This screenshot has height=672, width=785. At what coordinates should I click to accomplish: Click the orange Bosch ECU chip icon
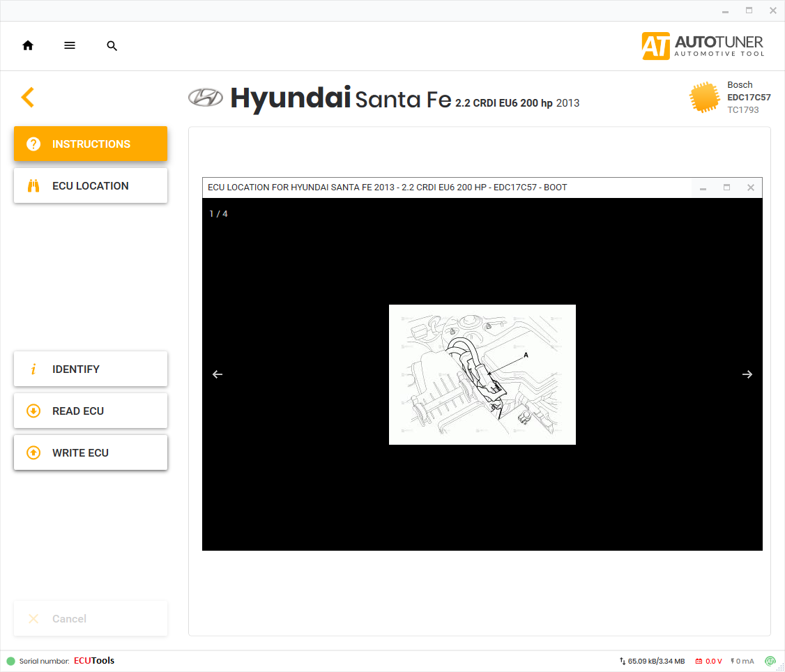704,98
